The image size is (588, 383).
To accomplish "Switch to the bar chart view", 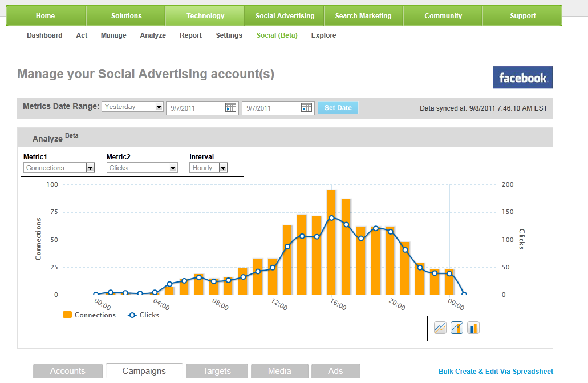I will click(473, 328).
